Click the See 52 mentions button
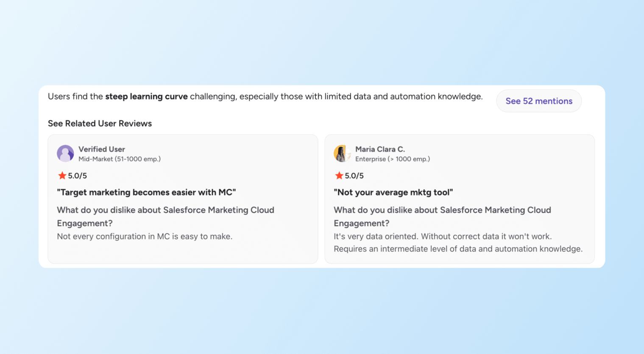Screen dimensions: 644x354 click(538, 101)
